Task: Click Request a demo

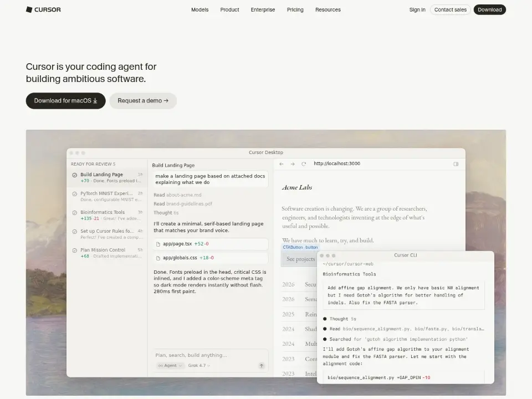Action: pyautogui.click(x=143, y=101)
